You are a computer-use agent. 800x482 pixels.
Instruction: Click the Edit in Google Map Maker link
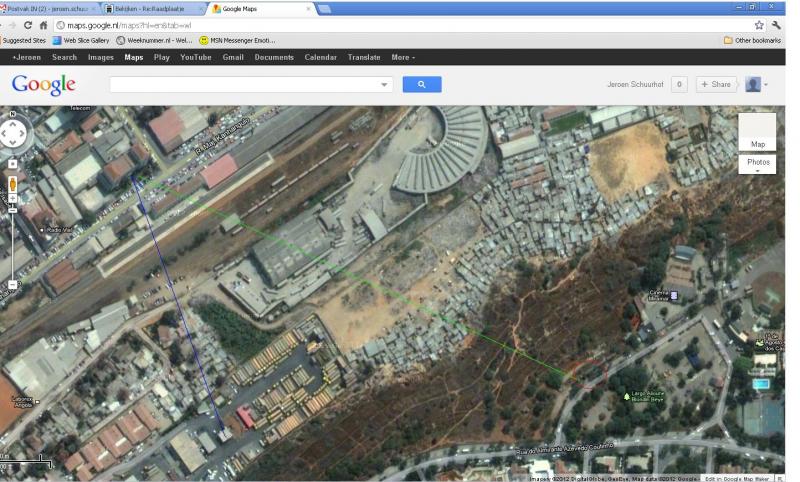tap(737, 479)
